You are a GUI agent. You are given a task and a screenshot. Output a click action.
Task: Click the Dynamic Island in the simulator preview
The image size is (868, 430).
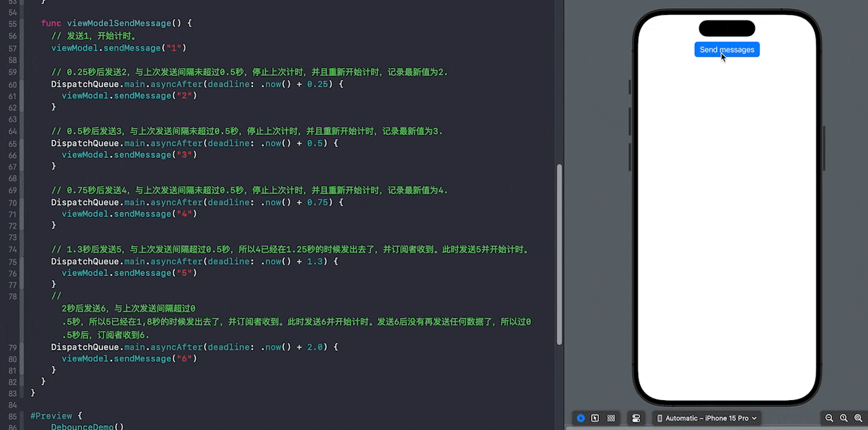727,28
